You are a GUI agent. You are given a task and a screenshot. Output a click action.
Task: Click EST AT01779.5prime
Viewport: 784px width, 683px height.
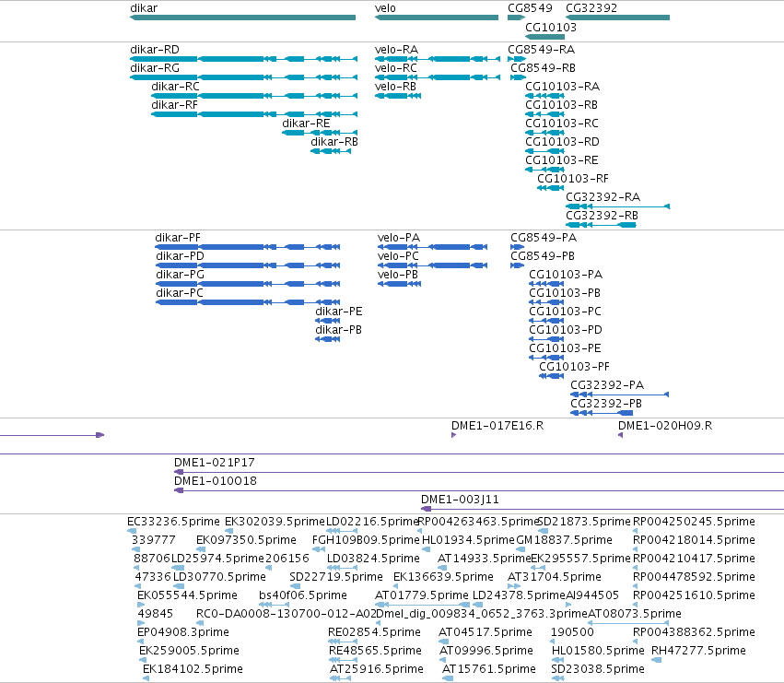(423, 605)
